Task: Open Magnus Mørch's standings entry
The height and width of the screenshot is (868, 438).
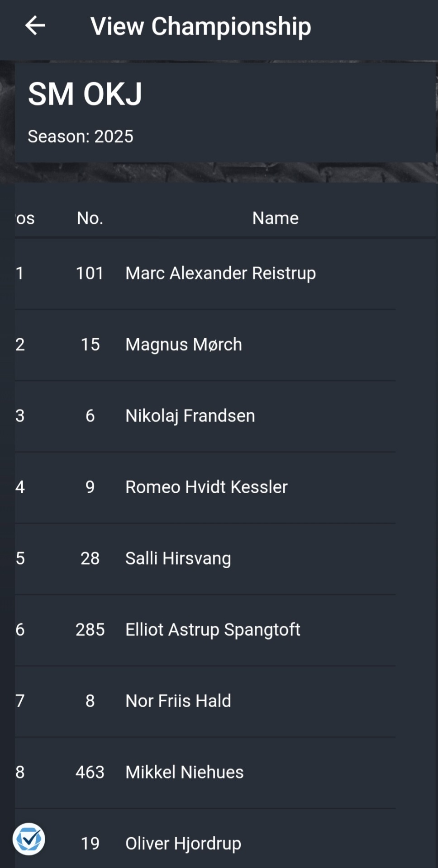Action: [x=183, y=344]
